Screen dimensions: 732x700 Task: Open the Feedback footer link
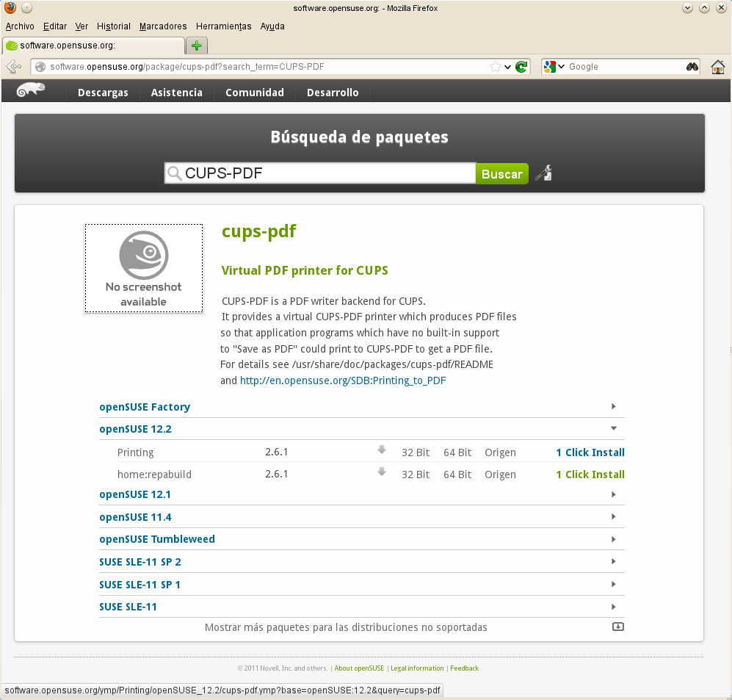pyautogui.click(x=464, y=668)
